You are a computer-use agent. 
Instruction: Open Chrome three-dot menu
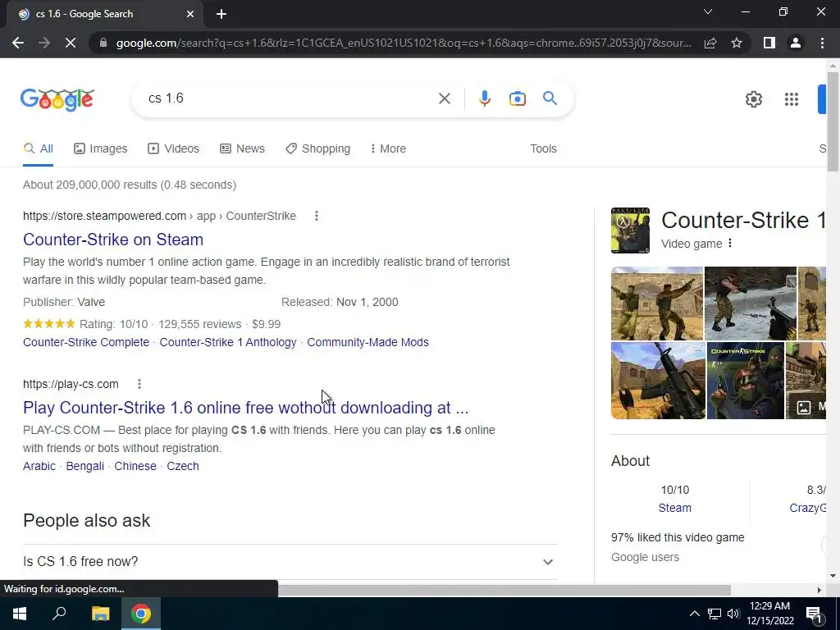tap(822, 43)
